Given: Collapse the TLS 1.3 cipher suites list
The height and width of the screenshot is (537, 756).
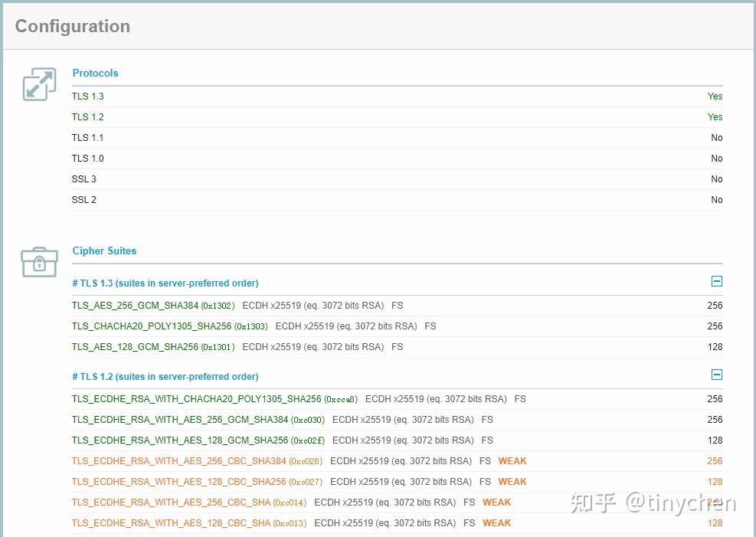Looking at the screenshot, I should pyautogui.click(x=716, y=281).
